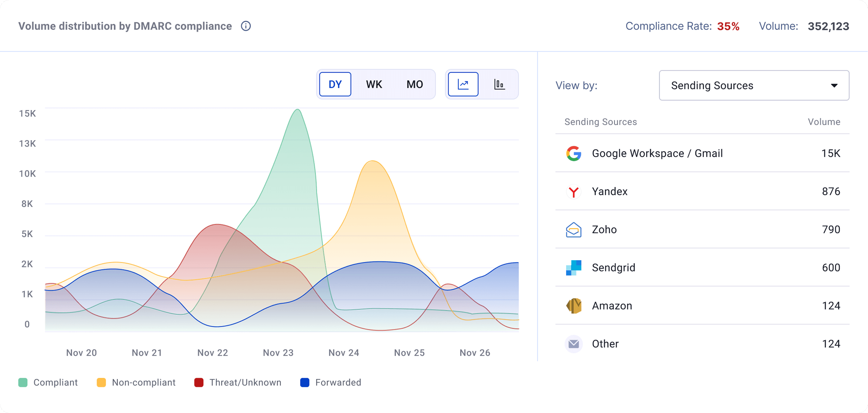
Task: Select the Zoho source name
Action: pyautogui.click(x=604, y=230)
